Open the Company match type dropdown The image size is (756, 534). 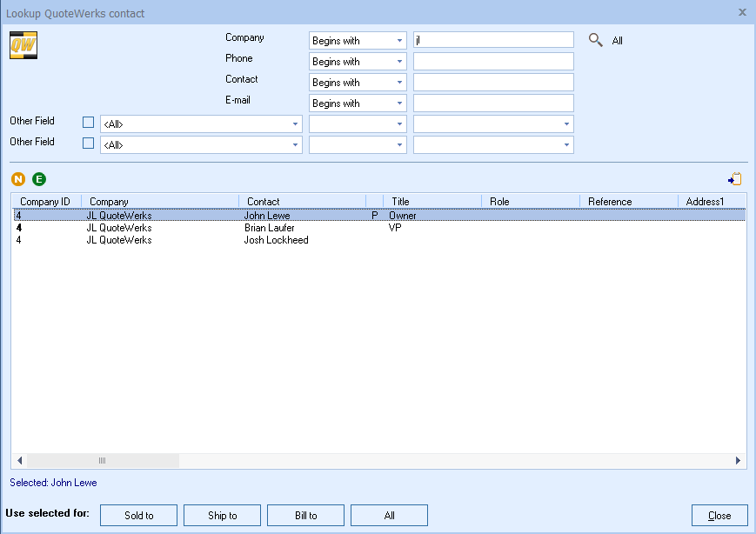pyautogui.click(x=358, y=41)
